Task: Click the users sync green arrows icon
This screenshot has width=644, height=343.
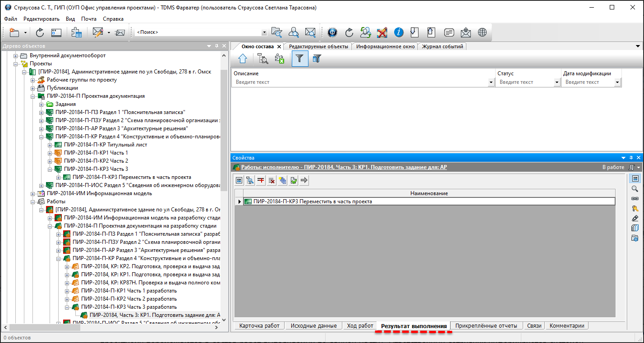Action: [365, 32]
